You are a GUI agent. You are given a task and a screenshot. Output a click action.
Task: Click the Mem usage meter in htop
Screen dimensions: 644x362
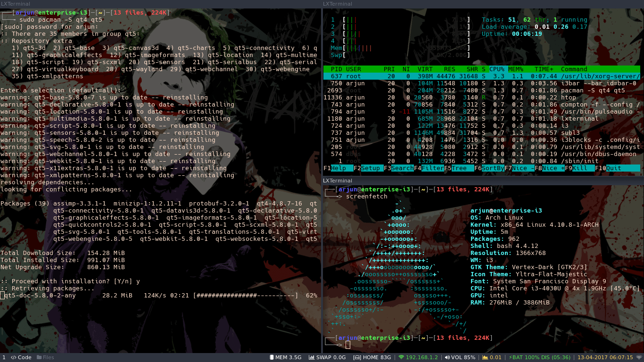(x=401, y=48)
